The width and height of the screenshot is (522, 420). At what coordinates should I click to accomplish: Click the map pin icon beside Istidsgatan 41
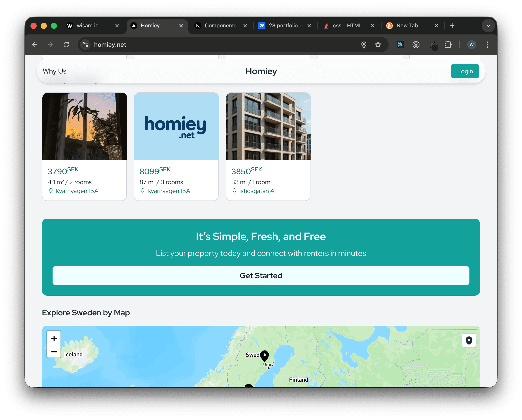click(234, 191)
